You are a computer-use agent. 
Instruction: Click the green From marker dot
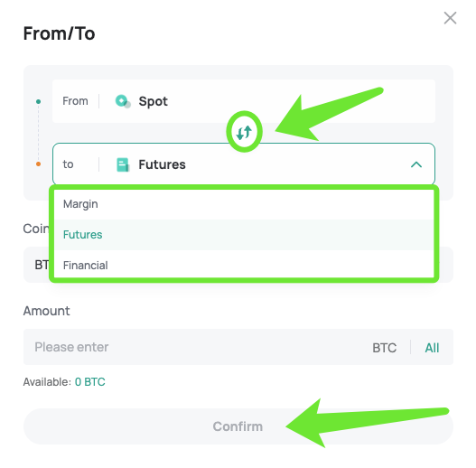pos(38,101)
